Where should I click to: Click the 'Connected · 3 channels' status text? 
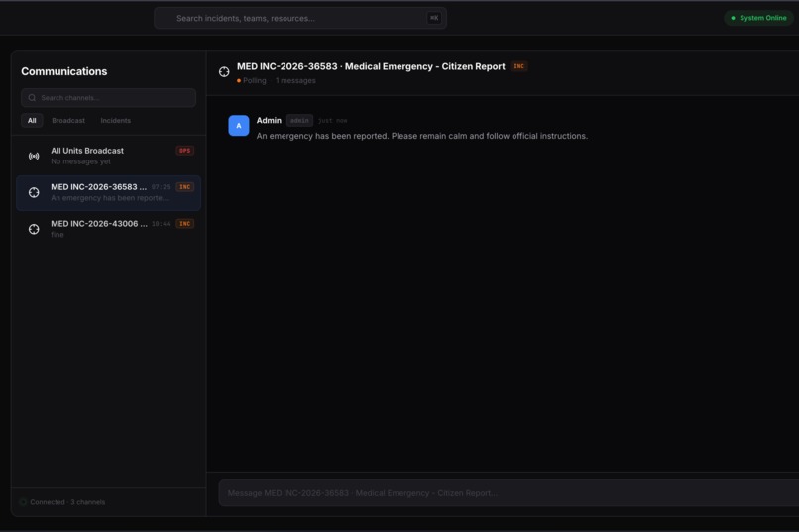pyautogui.click(x=67, y=502)
